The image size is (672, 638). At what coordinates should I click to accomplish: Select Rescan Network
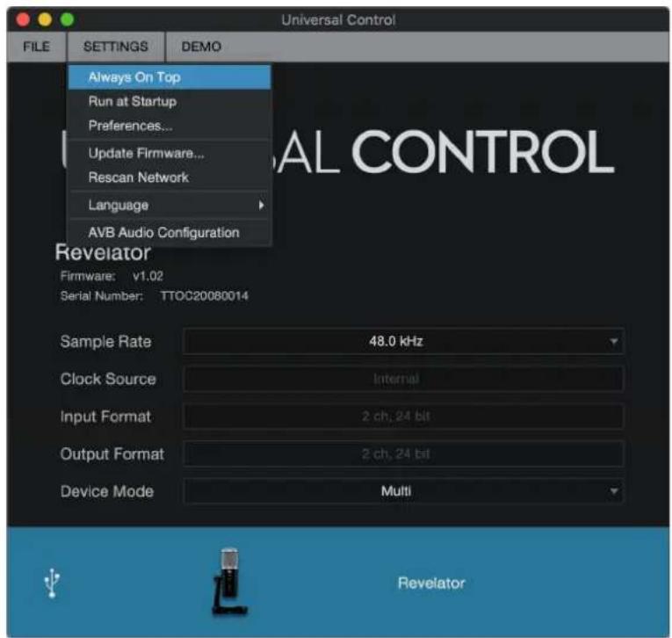click(170, 178)
